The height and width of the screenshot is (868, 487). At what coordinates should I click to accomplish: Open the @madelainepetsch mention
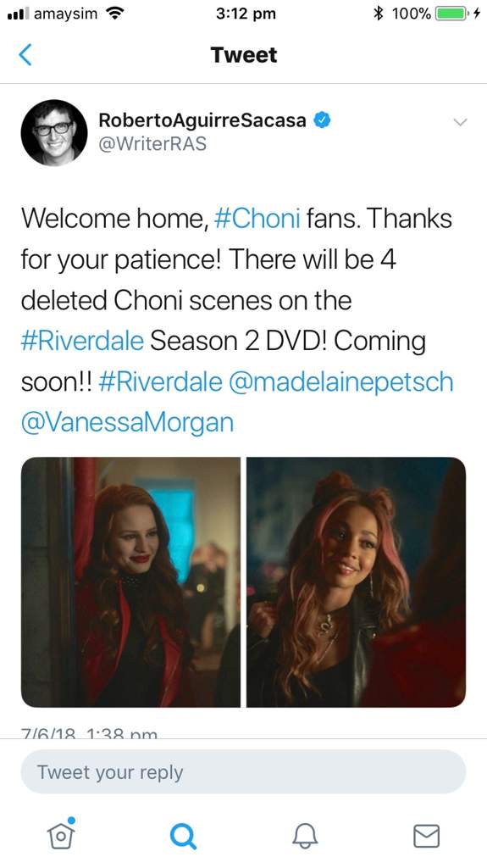coord(340,382)
